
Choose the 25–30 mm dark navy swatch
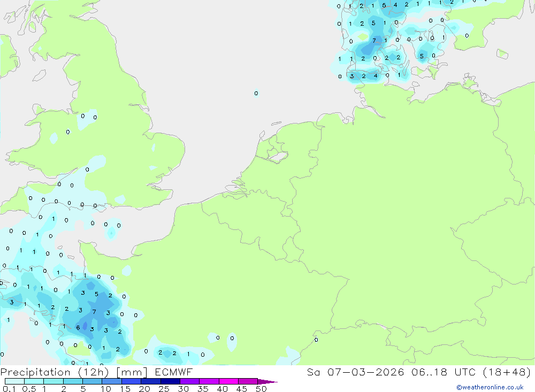coord(170,381)
